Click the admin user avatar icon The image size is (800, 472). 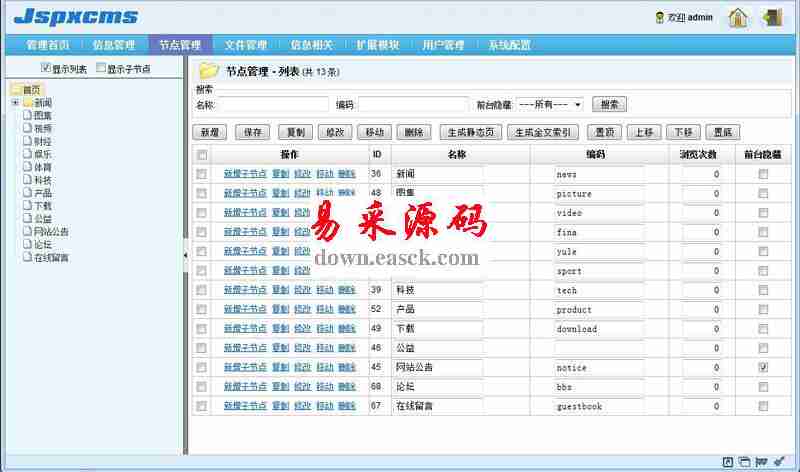pyautogui.click(x=659, y=18)
